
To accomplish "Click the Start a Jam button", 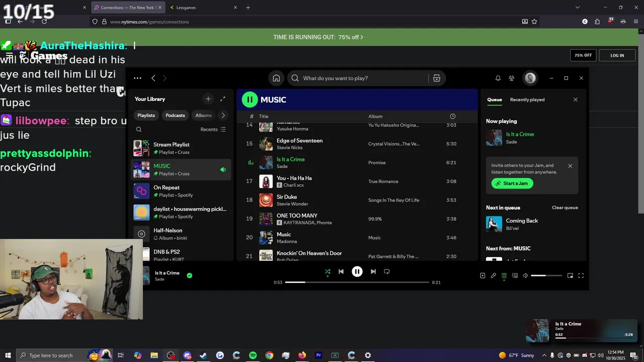I will 512,184.
